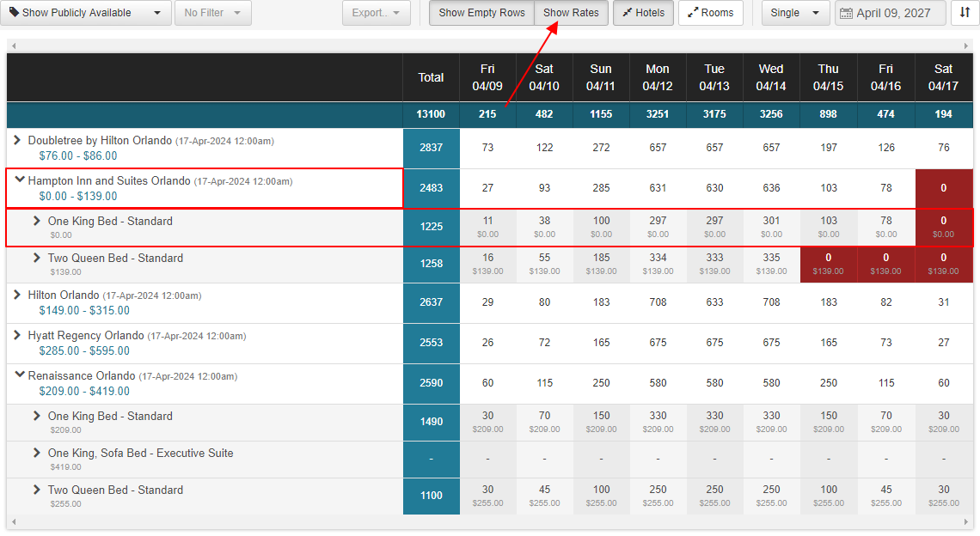The image size is (980, 536).
Task: Click Hyatt Regency Tue 04/13 cell 675
Action: click(x=714, y=343)
